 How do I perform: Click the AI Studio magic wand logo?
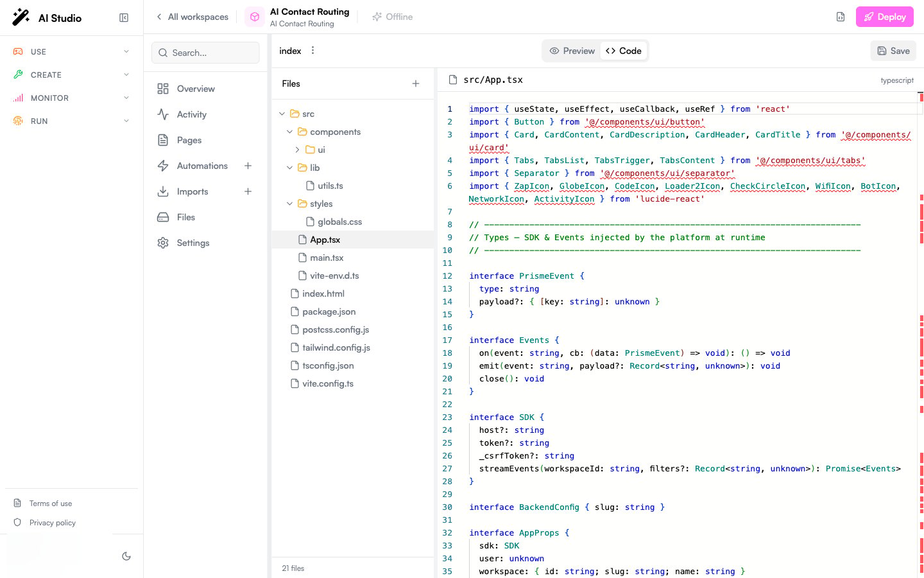click(x=21, y=17)
